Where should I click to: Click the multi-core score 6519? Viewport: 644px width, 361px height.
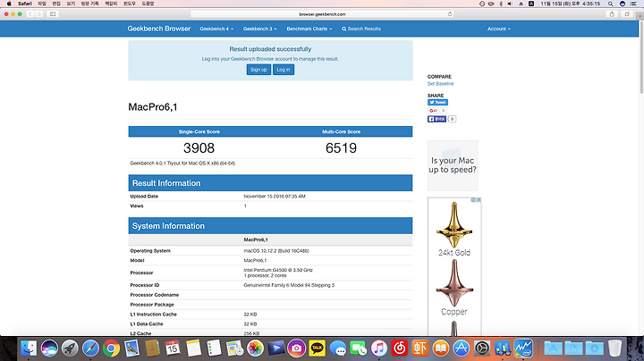coord(341,148)
